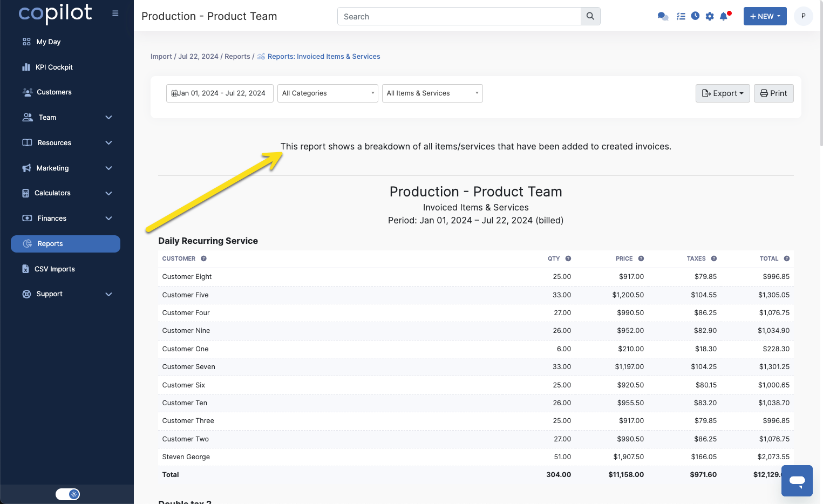Open the settings gear icon
The width and height of the screenshot is (823, 504).
tap(710, 16)
